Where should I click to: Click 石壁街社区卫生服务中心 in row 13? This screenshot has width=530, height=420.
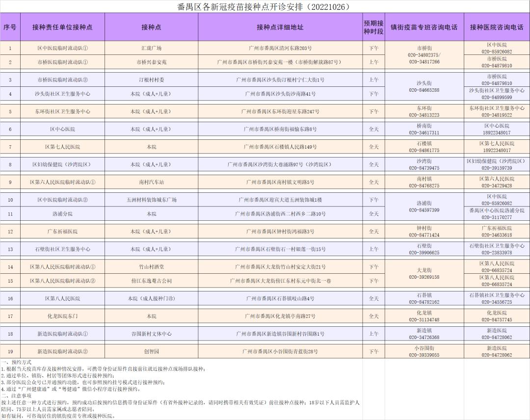(62, 249)
